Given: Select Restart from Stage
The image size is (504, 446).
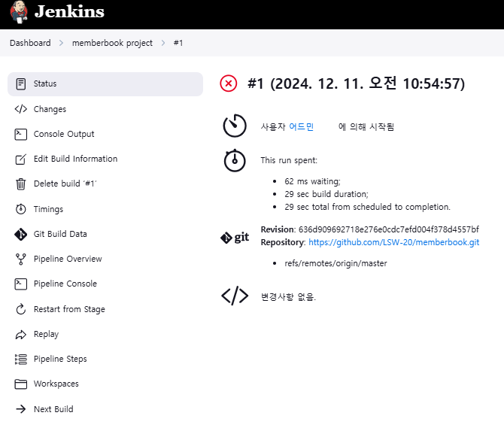Looking at the screenshot, I should tap(69, 309).
